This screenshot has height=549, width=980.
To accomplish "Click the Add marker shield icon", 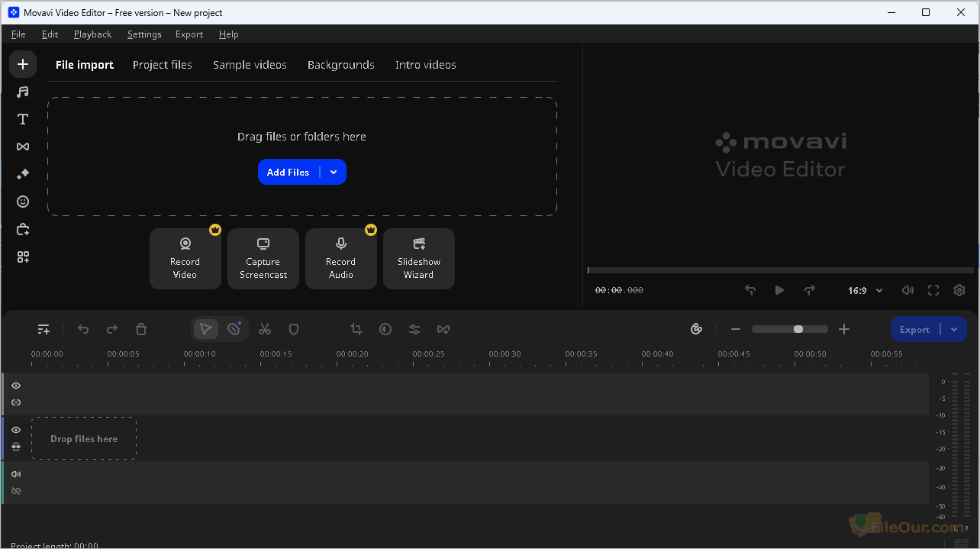I will [294, 329].
